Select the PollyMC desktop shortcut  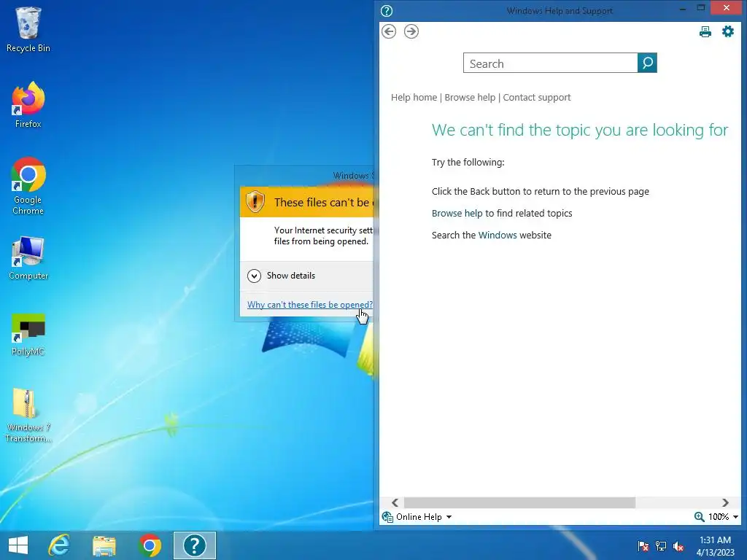point(28,335)
